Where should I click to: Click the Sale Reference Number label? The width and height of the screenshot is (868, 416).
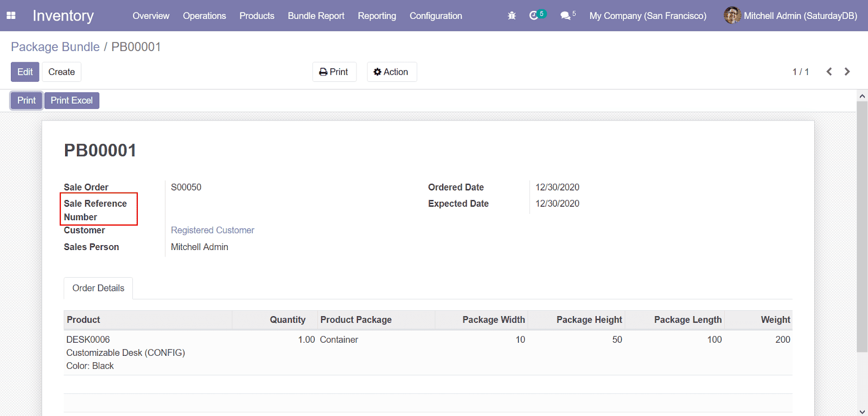[x=95, y=210]
